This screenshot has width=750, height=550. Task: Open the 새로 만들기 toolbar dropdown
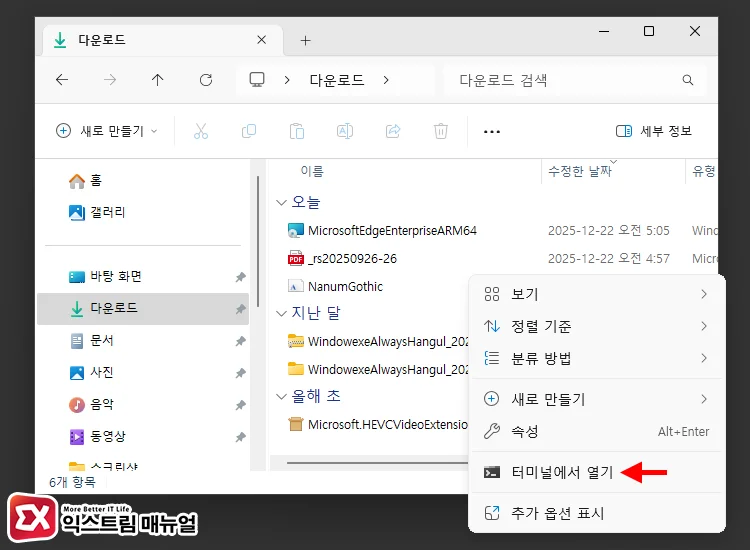[106, 131]
